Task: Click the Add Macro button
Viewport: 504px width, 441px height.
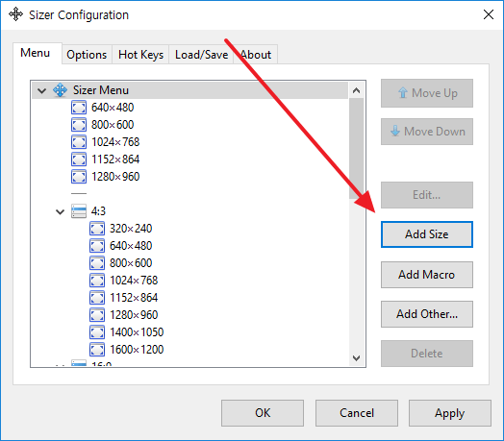Action: click(427, 275)
